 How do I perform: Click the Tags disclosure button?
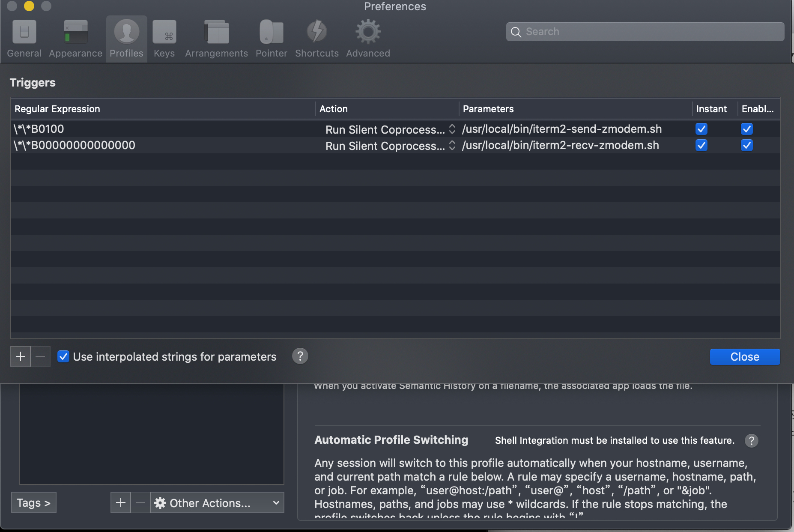pyautogui.click(x=33, y=502)
